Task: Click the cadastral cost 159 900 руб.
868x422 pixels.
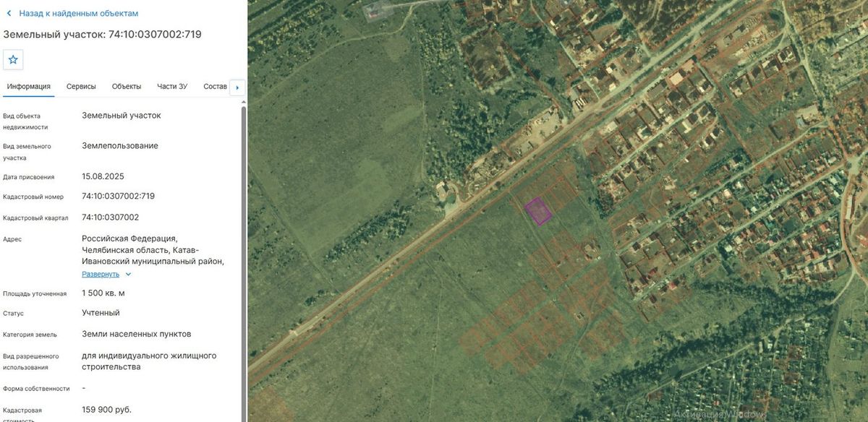Action: pyautogui.click(x=107, y=410)
